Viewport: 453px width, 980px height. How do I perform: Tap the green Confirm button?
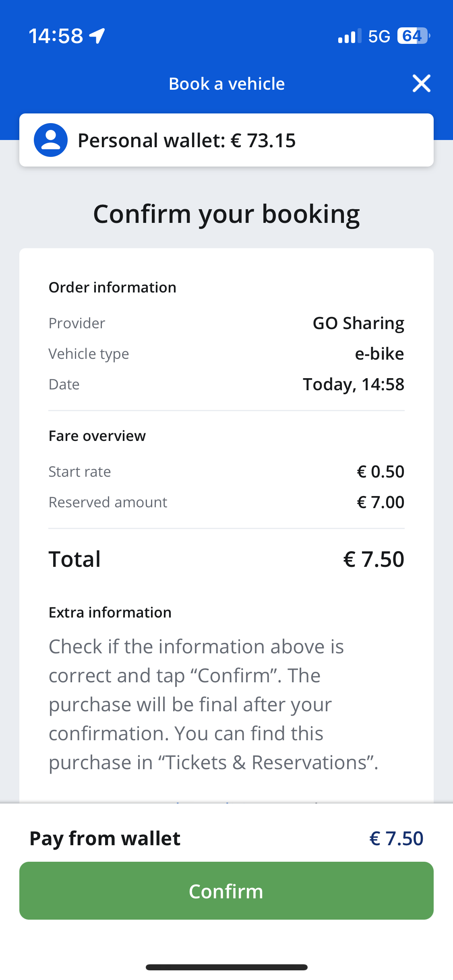226,891
